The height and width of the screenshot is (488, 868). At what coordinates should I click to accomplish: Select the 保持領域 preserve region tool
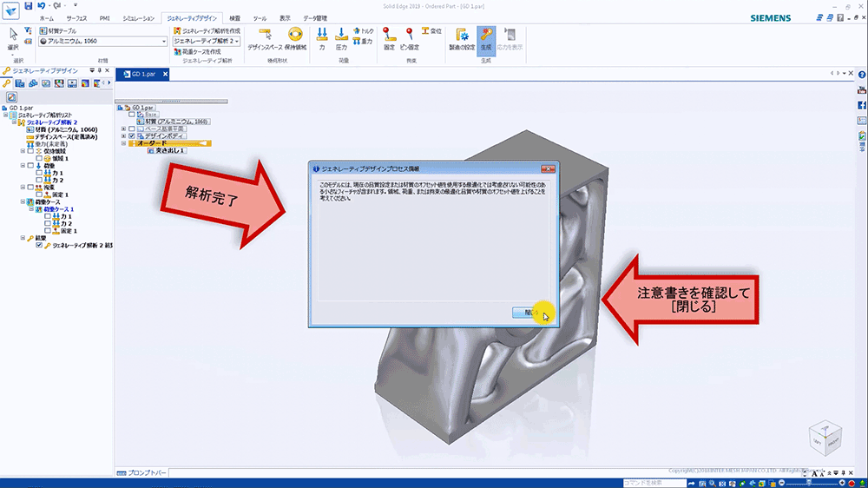pos(295,39)
